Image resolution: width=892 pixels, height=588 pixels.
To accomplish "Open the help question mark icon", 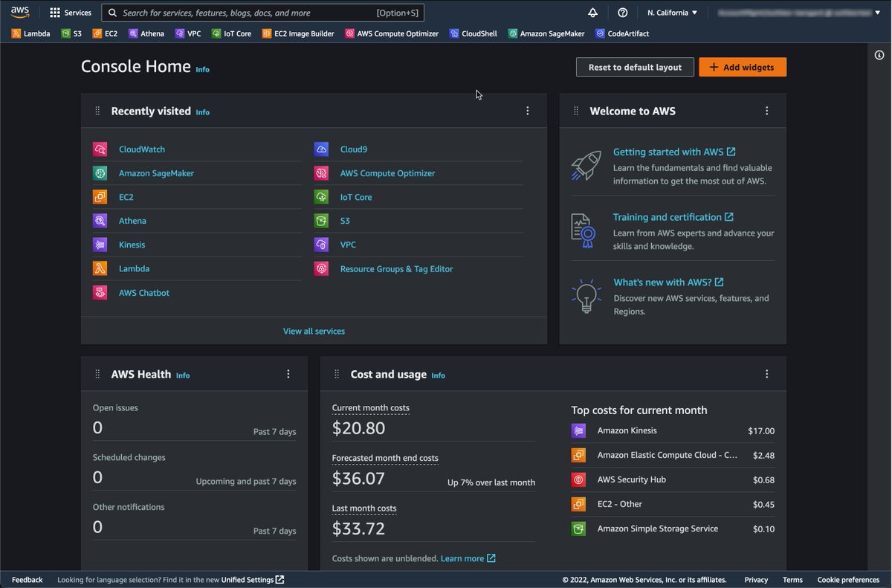I will click(x=623, y=13).
